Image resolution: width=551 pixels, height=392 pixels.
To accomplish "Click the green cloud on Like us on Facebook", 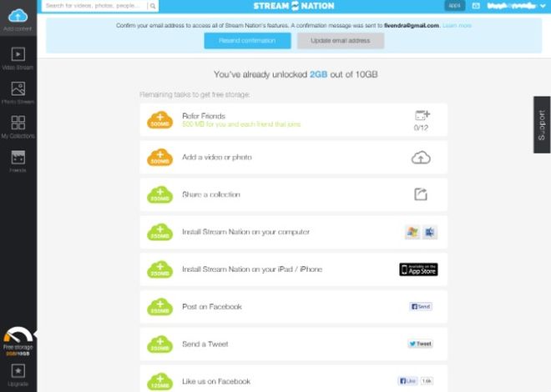I will click(x=160, y=381).
